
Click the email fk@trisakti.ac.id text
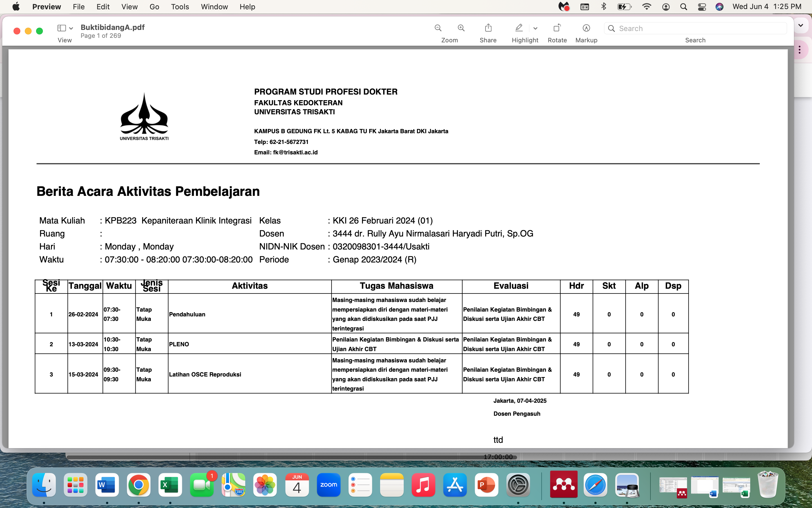coord(295,152)
